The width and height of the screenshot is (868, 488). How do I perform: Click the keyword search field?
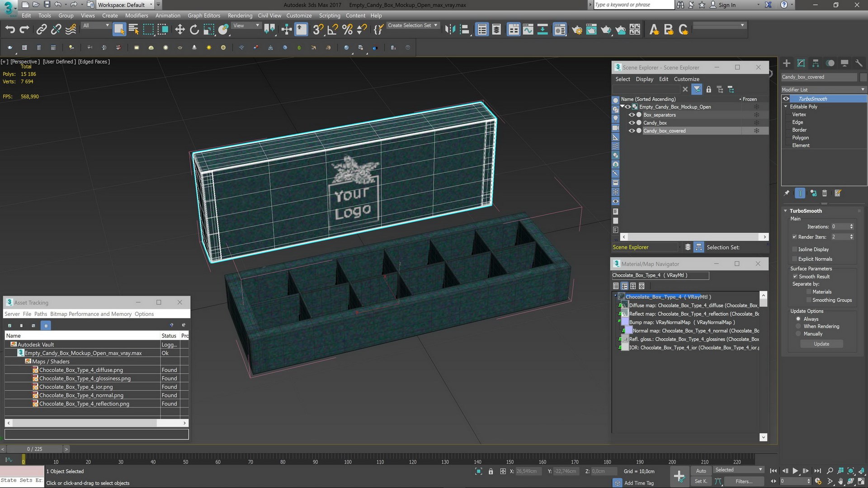point(634,5)
